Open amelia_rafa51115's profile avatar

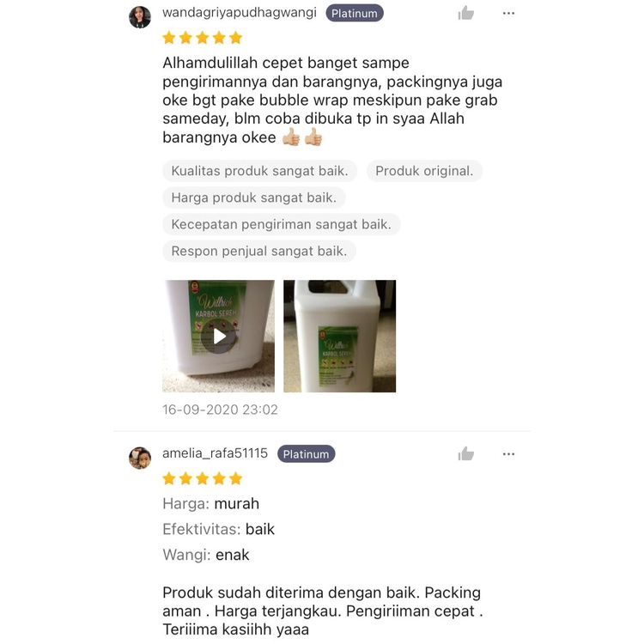[140, 458]
